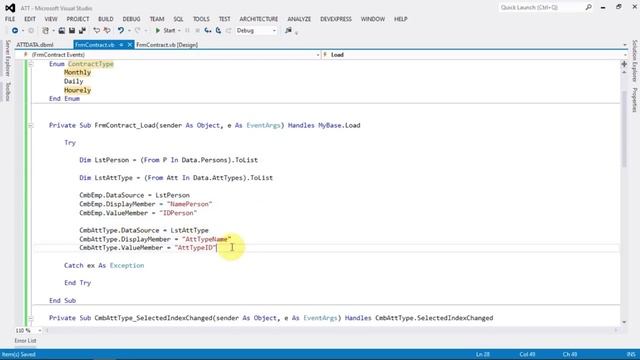
Task: Open the Start button dropdown arrow
Action: point(179,31)
